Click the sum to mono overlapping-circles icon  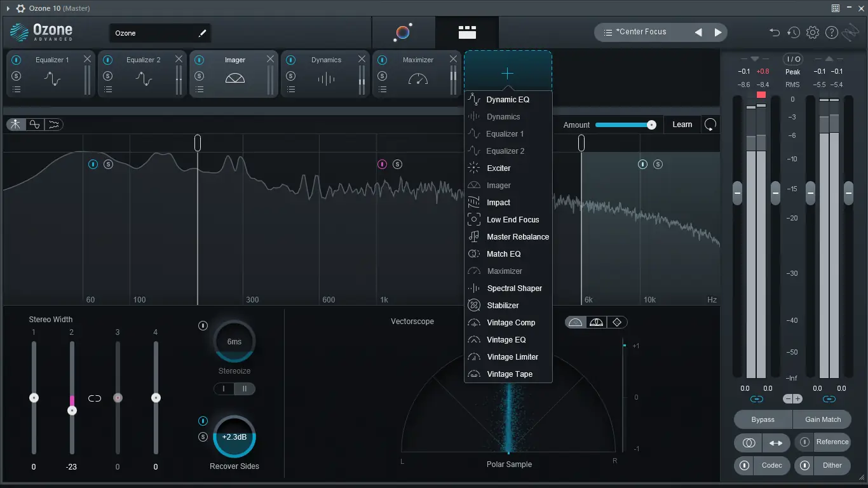749,442
